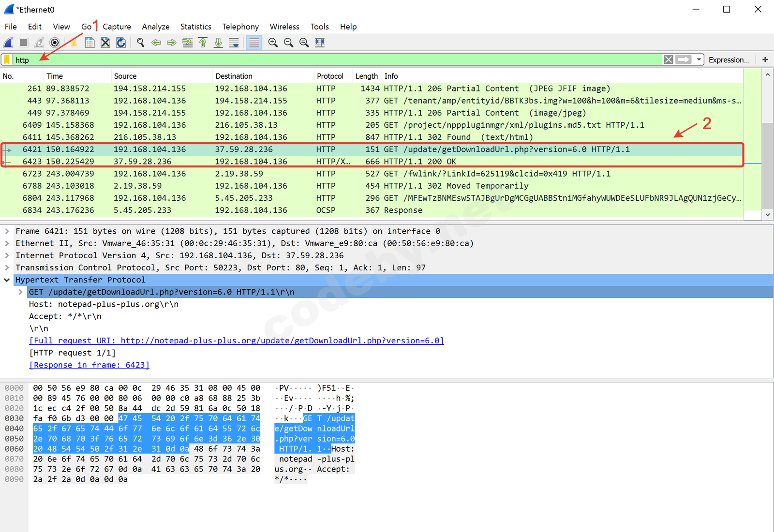Go to the first packet
Viewport: 774px width, 532px height.
pyautogui.click(x=203, y=43)
